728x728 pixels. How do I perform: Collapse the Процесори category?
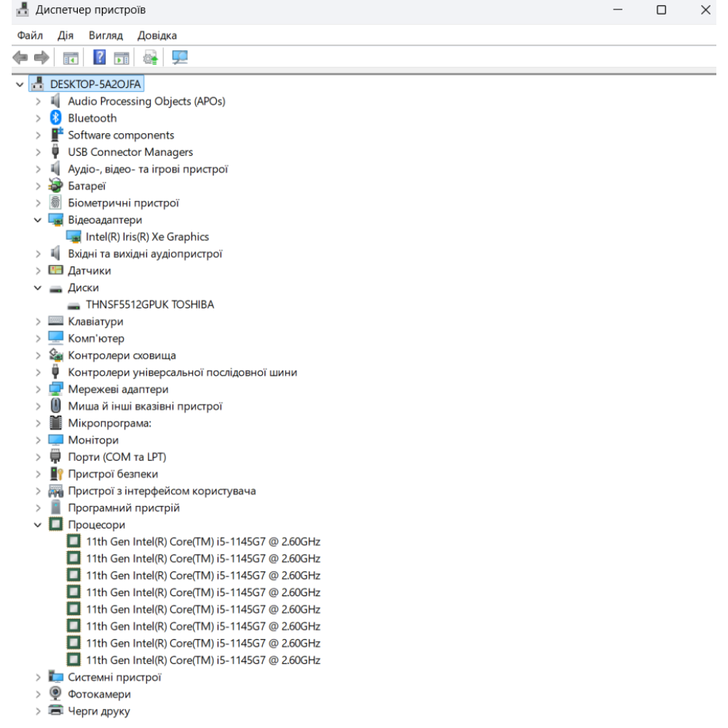(x=38, y=525)
